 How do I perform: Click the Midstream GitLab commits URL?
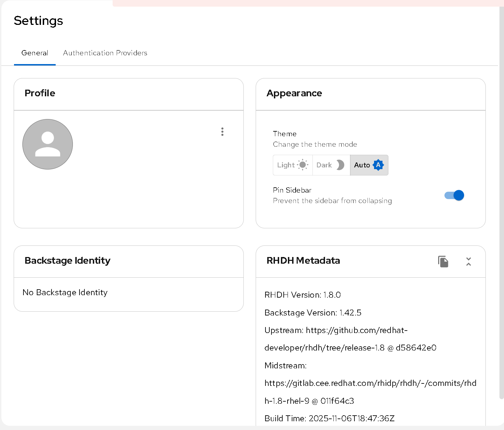370,383
